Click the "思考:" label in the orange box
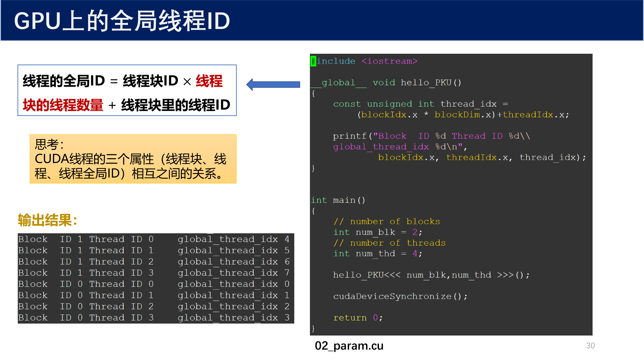 pos(50,144)
